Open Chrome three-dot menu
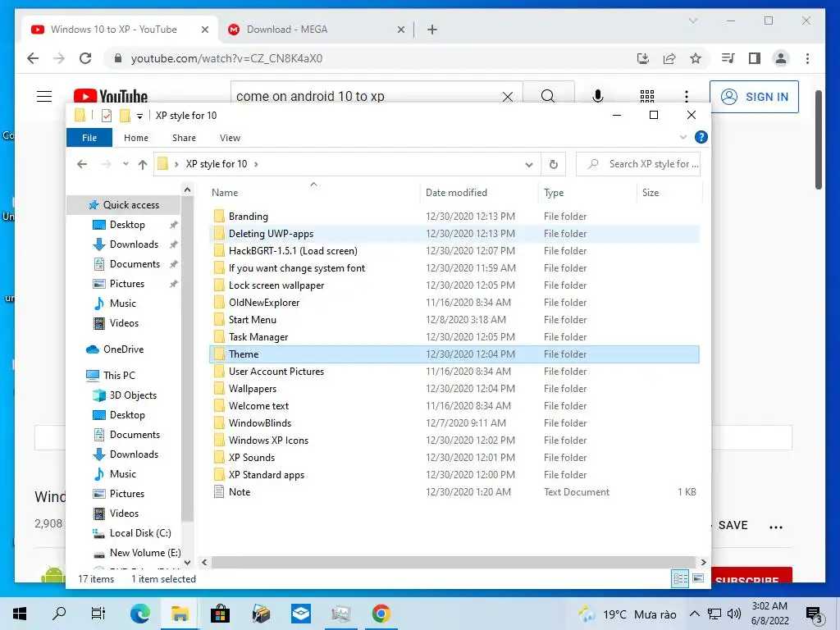Viewport: 840px width, 630px height. coord(807,58)
